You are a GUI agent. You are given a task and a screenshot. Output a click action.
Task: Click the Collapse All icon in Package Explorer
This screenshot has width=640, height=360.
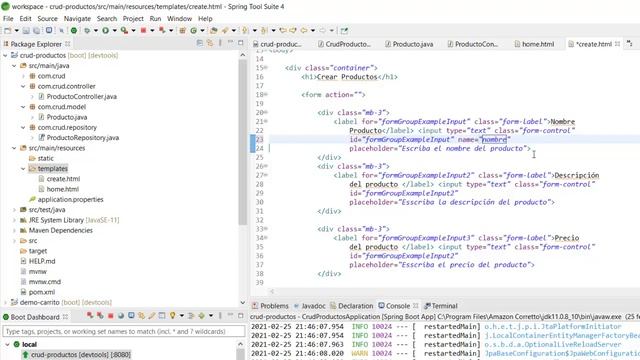point(200,43)
